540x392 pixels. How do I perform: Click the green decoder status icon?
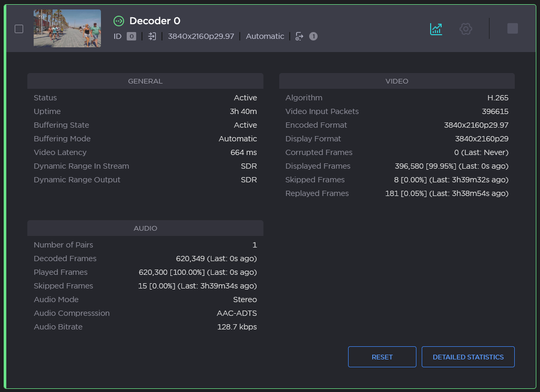pyautogui.click(x=119, y=21)
